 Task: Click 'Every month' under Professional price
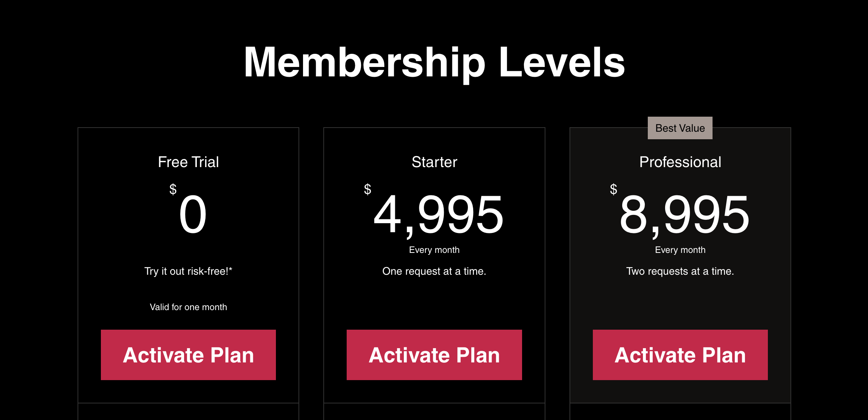point(680,250)
